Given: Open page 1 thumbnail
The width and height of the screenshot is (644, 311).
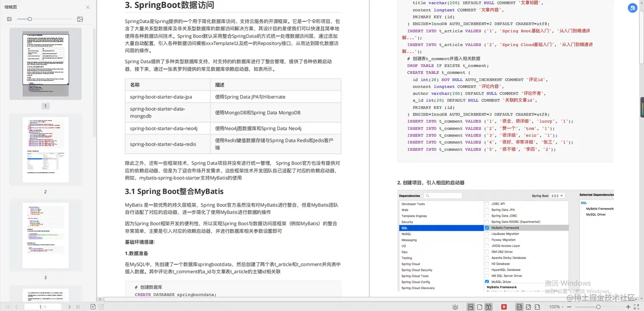Looking at the screenshot, I should coord(46,64).
